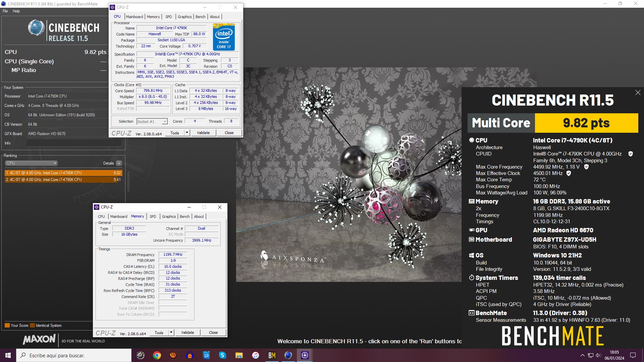Image resolution: width=644 pixels, height=362 pixels.
Task: Open the CPU ranking dropdown in Cinebench
Action: pyautogui.click(x=31, y=163)
